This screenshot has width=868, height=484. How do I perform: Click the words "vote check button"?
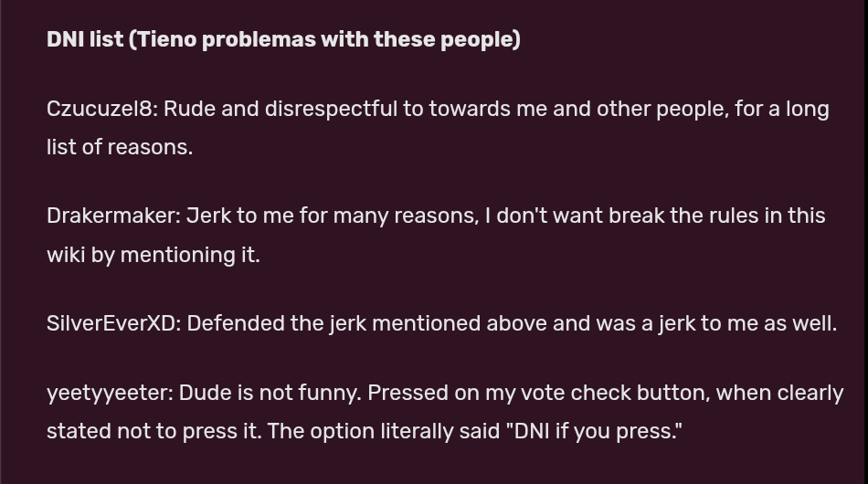(625, 393)
